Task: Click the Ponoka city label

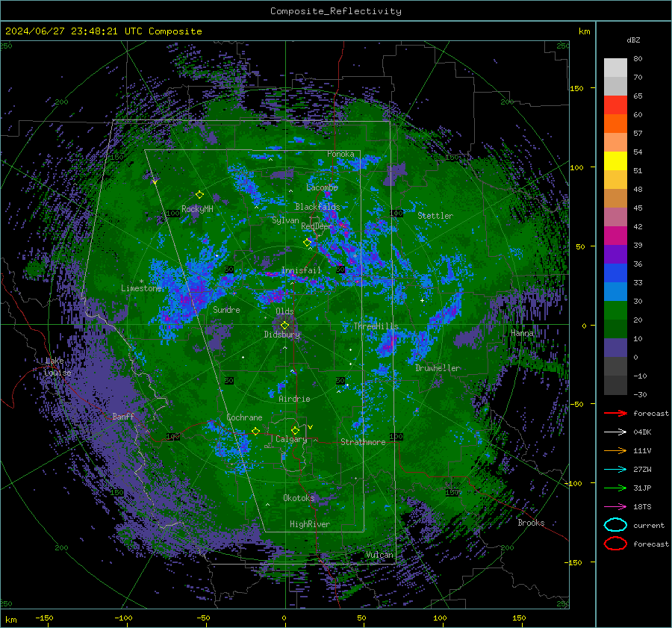Action: [x=340, y=154]
